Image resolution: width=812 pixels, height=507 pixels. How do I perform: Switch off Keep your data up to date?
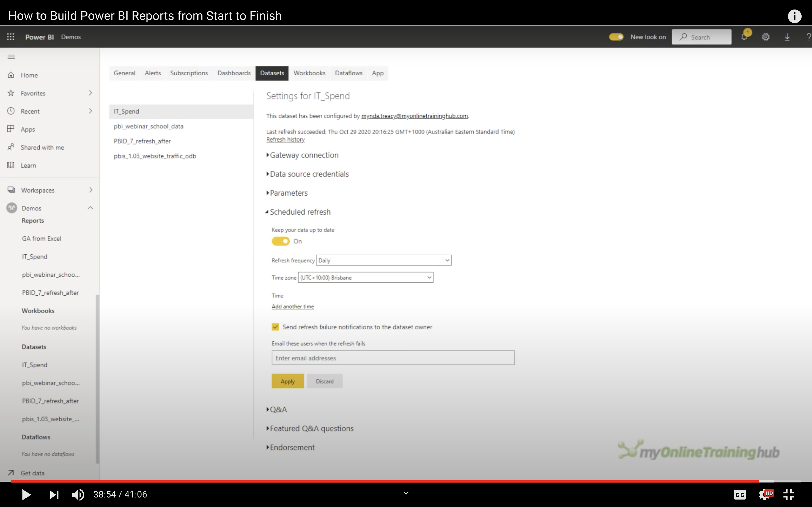280,241
